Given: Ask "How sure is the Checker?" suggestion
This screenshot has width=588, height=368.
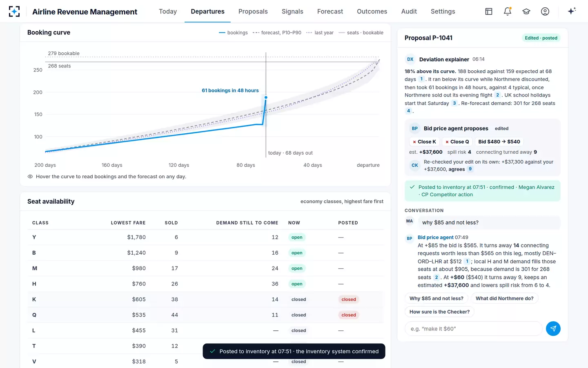Looking at the screenshot, I should pyautogui.click(x=439, y=312).
